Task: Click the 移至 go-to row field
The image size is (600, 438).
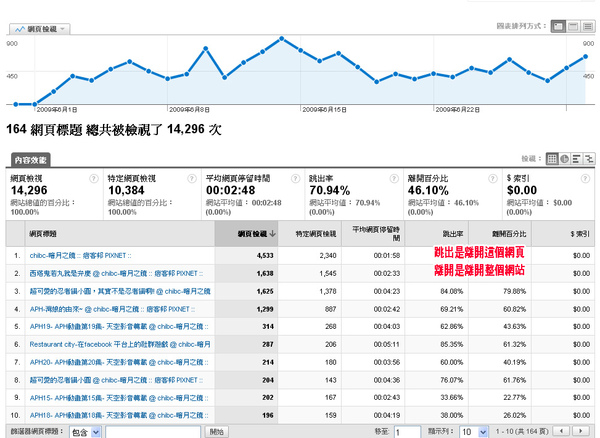Action: 408,432
